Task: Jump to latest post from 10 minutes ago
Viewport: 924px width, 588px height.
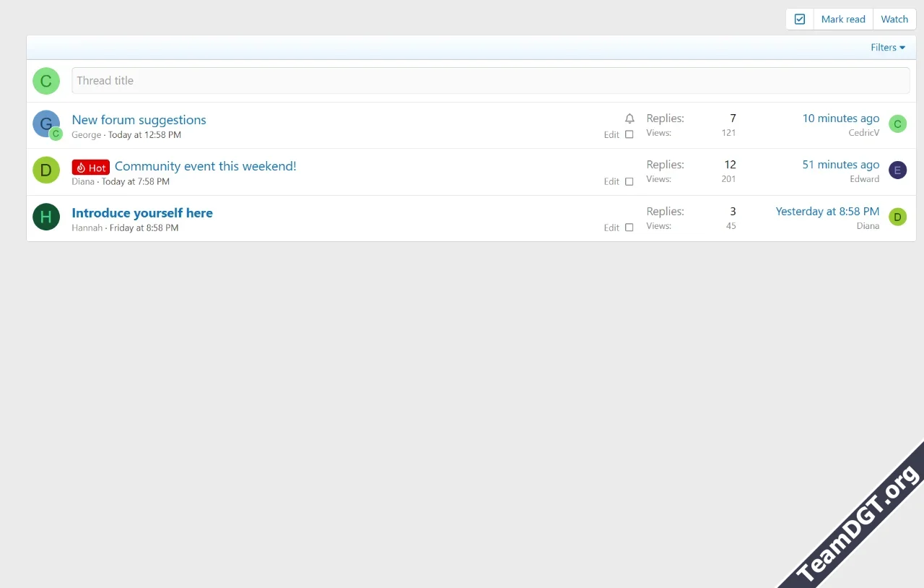Action: coord(840,118)
